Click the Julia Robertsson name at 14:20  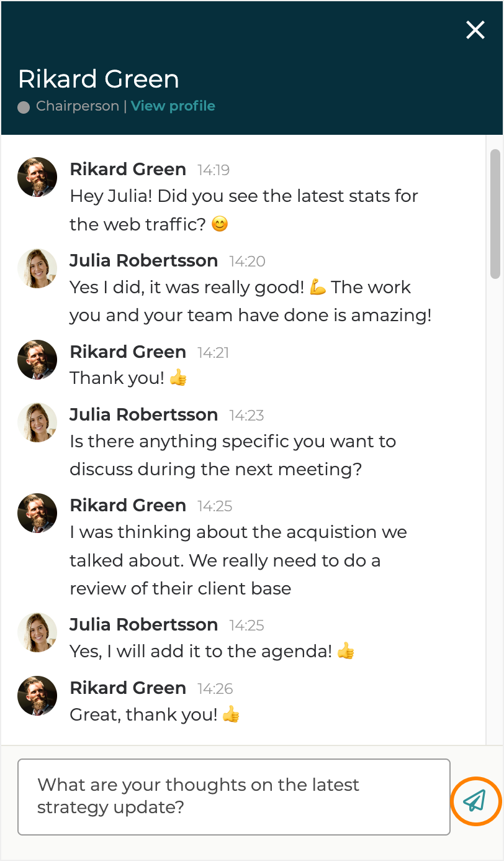point(143,260)
